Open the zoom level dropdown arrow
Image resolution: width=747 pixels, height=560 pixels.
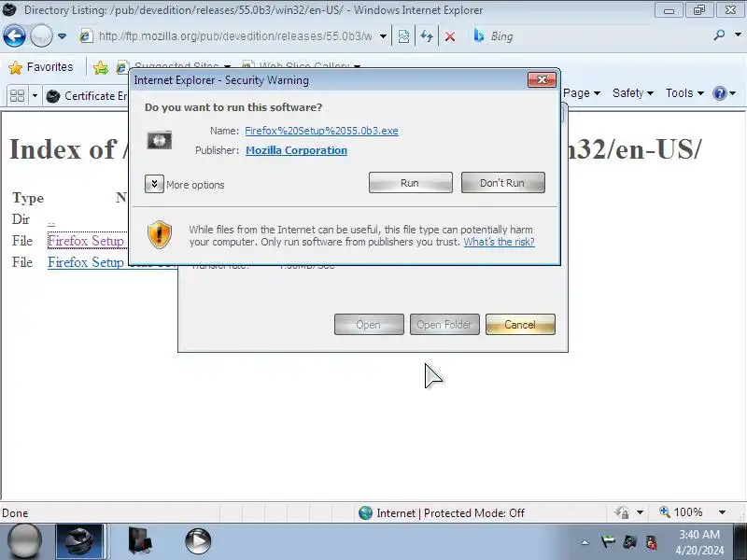(x=722, y=512)
